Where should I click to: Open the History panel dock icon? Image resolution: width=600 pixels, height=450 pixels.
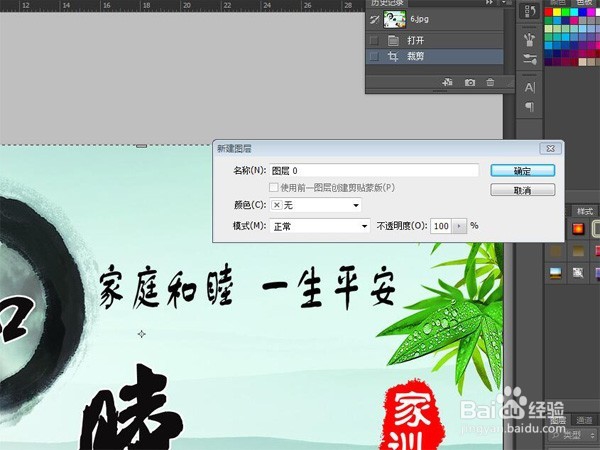[530, 11]
